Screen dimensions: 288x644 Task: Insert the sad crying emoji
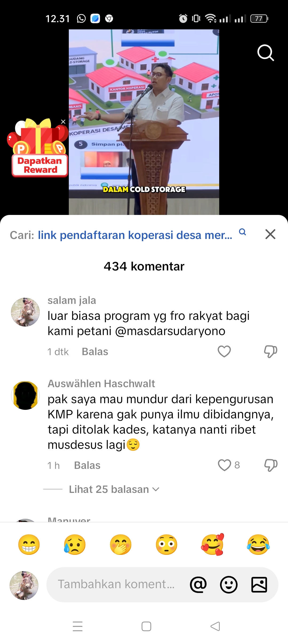click(75, 544)
